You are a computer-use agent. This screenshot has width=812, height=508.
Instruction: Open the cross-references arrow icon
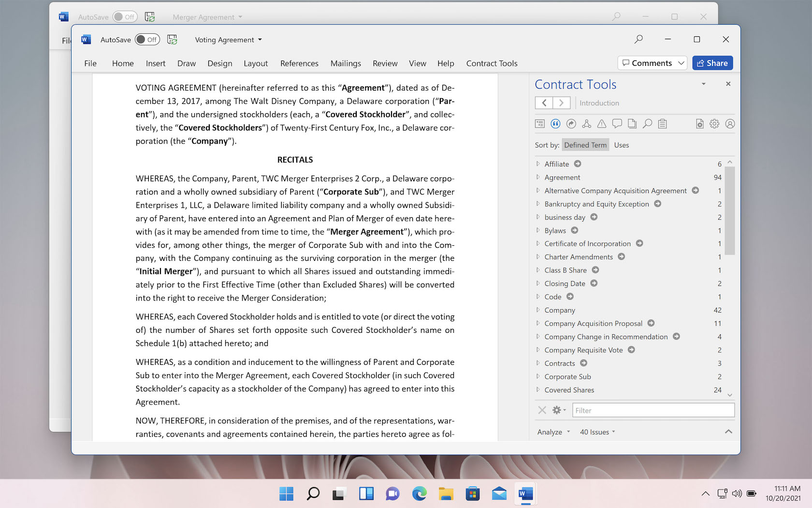571,124
